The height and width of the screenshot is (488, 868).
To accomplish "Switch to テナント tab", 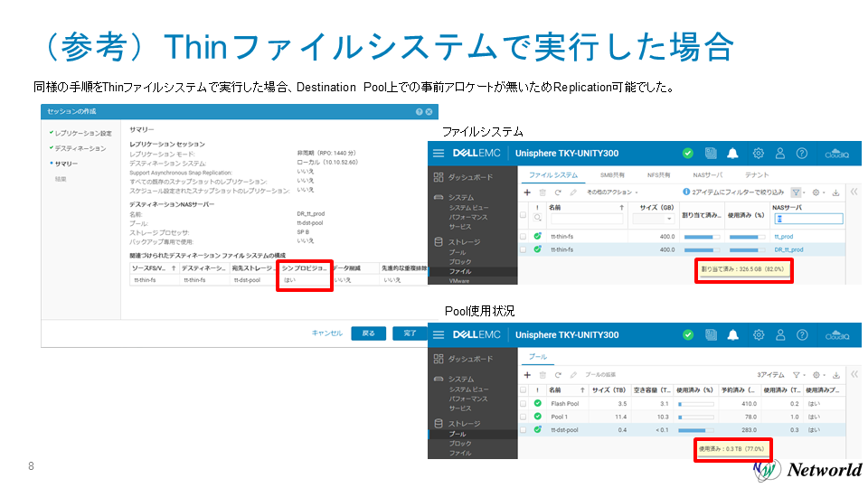I will (x=757, y=174).
